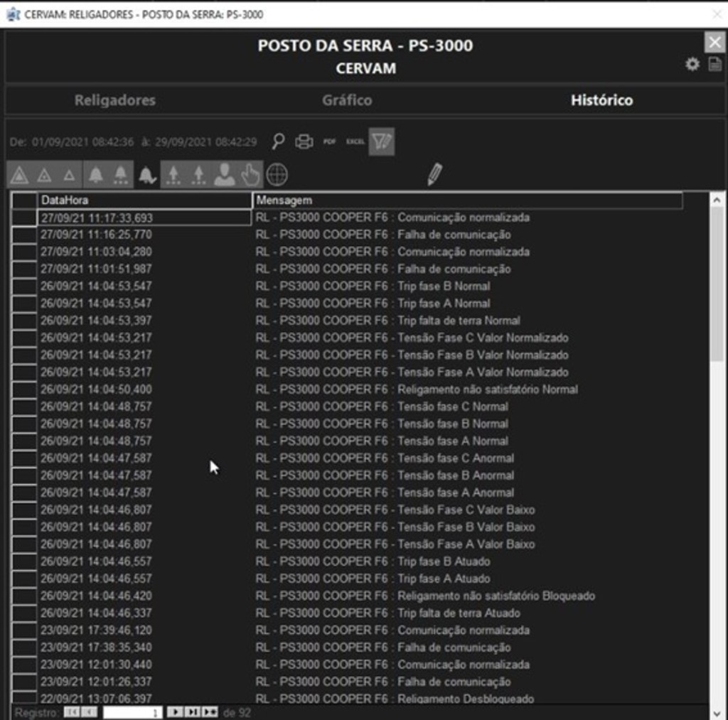Print the history using printer icon
Screen dimensions: 728x720
pyautogui.click(x=304, y=141)
